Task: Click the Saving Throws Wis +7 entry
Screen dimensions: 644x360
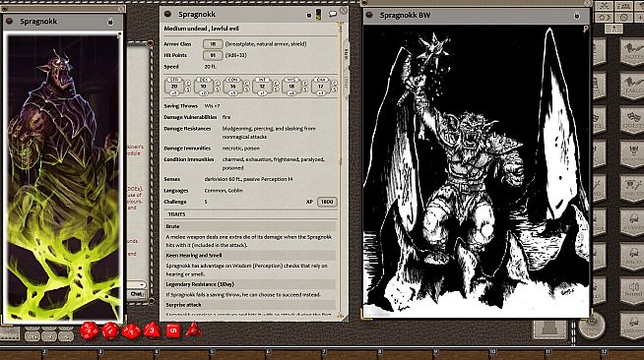Action: 212,106
